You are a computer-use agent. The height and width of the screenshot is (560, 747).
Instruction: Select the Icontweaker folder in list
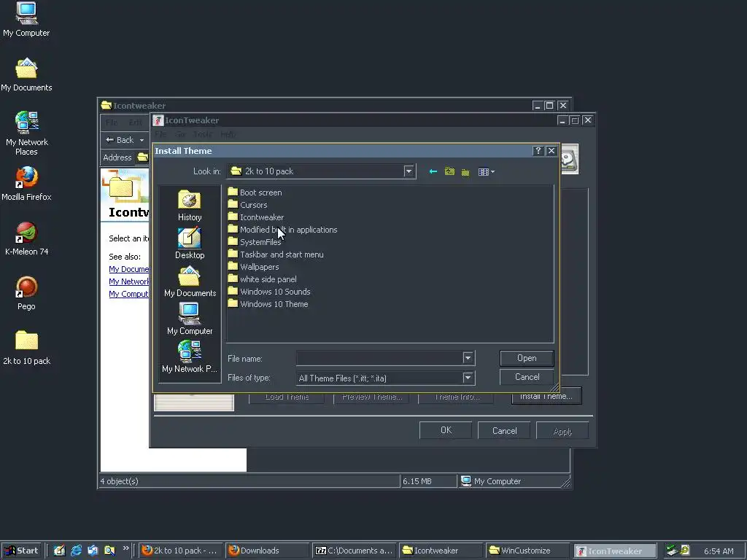[x=256, y=217]
